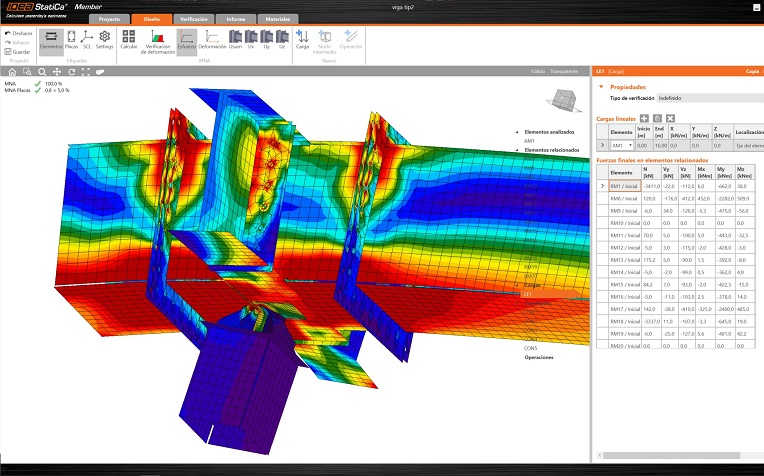Click the 3D view orientation cube
The width and height of the screenshot is (764, 476).
pyautogui.click(x=559, y=100)
